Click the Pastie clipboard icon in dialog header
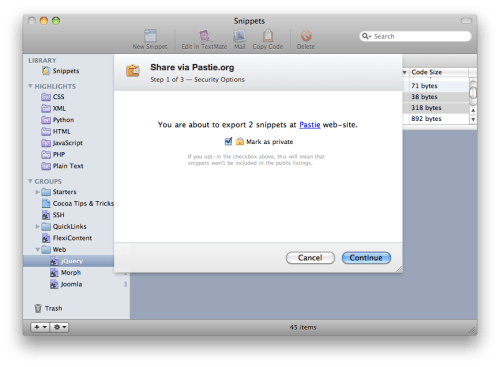Viewport: 500px width, 367px height. point(133,70)
